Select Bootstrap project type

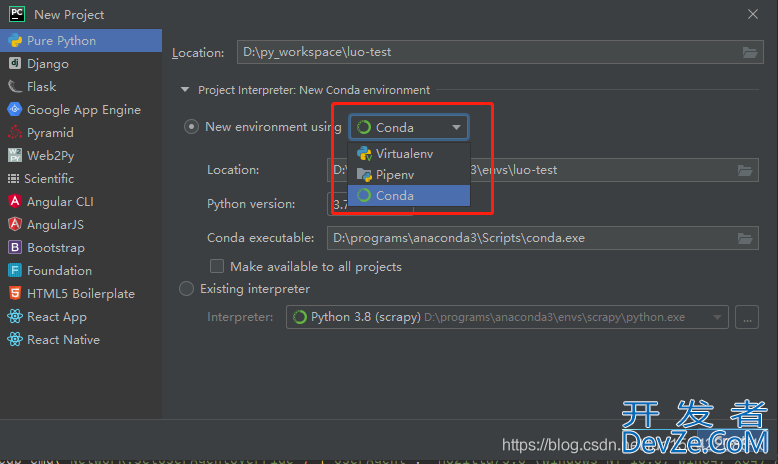coord(81,247)
